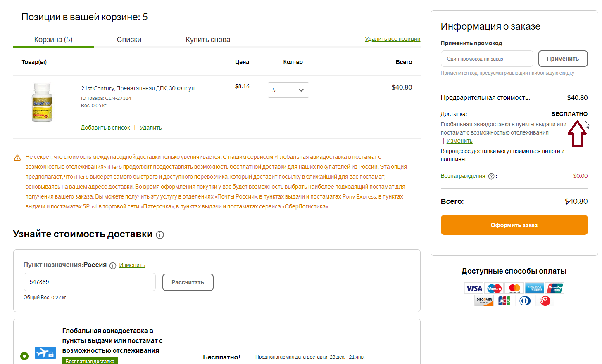Click the JCB payment logo
The image size is (602, 364).
[x=504, y=301]
